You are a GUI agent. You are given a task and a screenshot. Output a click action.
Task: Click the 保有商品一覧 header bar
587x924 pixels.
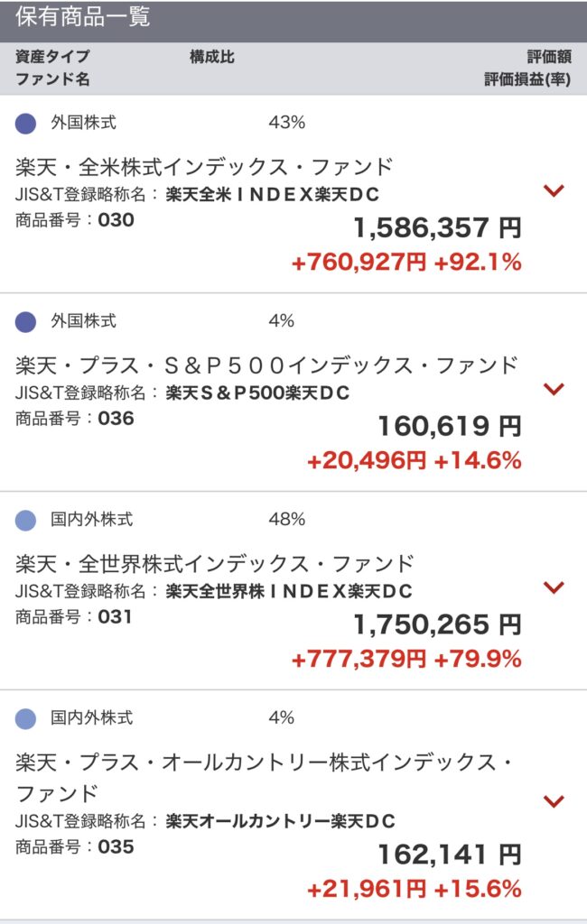(x=293, y=20)
